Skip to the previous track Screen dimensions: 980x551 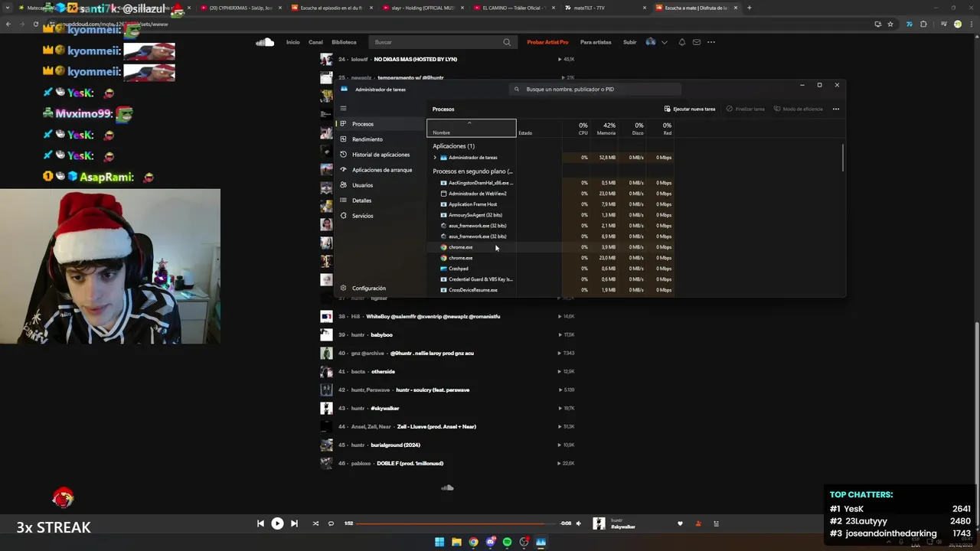260,523
